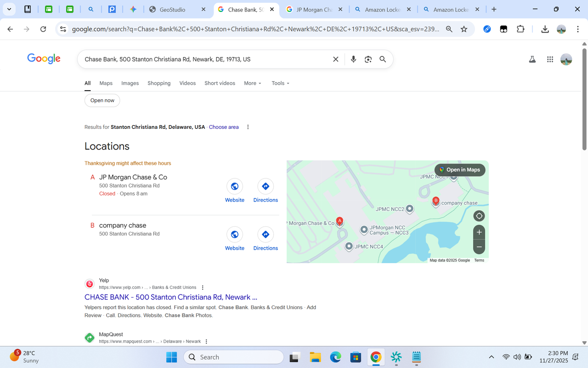Viewport: 588px width, 368px height.
Task: Center map on my location
Action: pyautogui.click(x=479, y=216)
